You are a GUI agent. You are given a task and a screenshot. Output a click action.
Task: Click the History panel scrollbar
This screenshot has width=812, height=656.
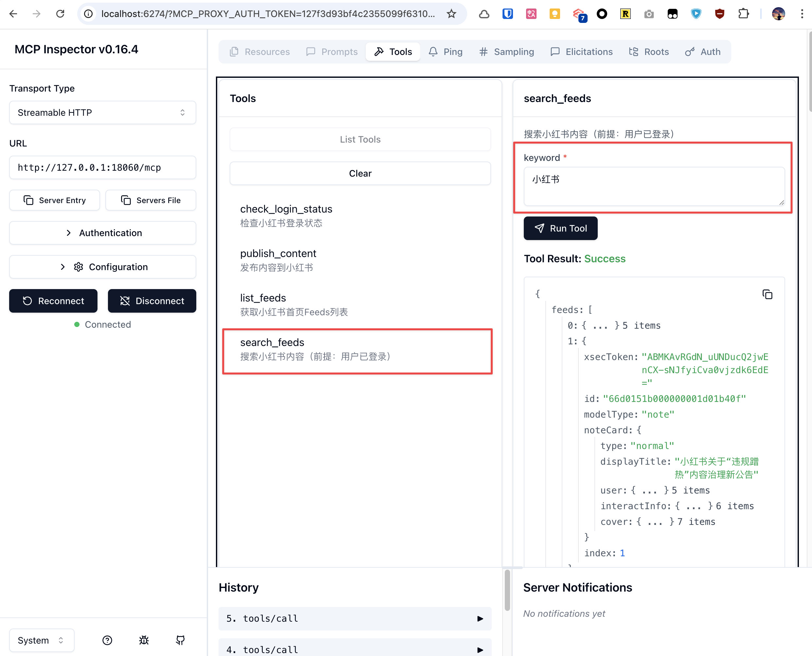[507, 591]
